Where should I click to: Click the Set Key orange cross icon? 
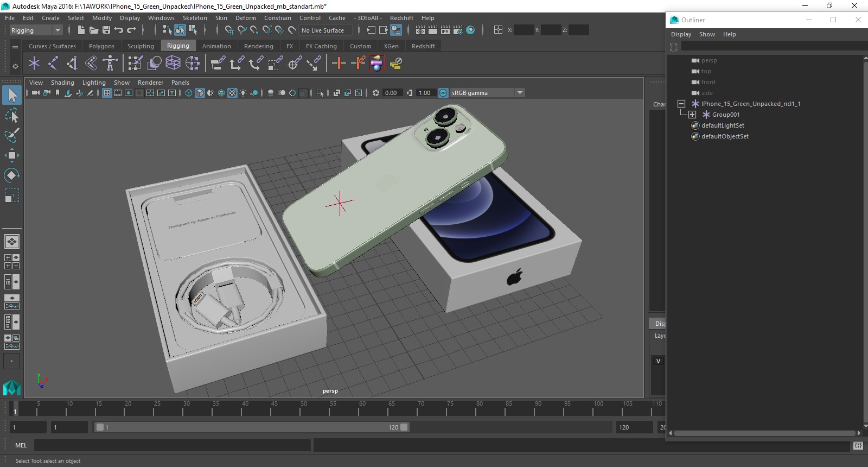pyautogui.click(x=339, y=64)
